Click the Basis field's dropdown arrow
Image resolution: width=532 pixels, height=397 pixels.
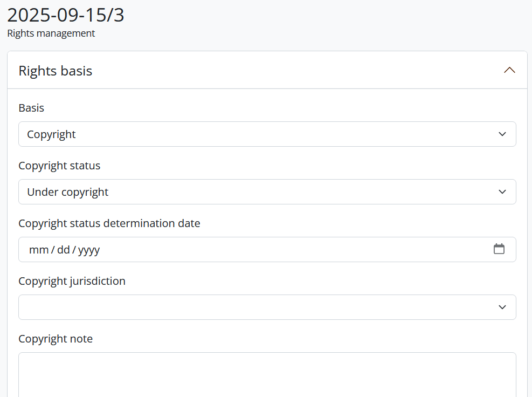502,134
